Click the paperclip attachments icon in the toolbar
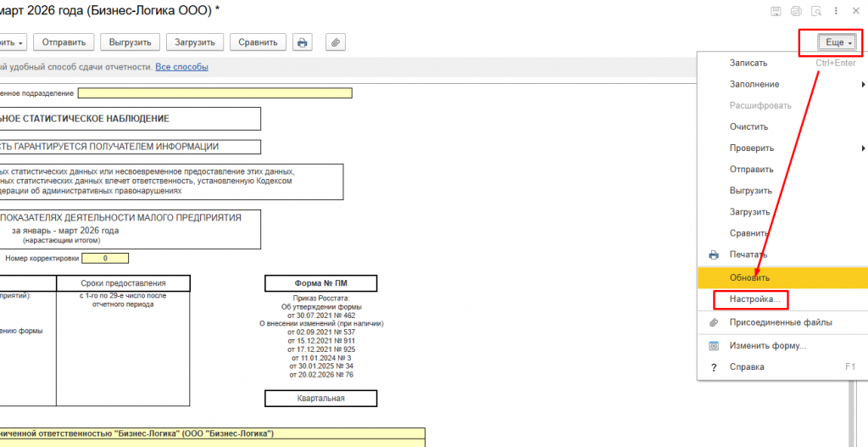The height and width of the screenshot is (447, 868). (336, 42)
